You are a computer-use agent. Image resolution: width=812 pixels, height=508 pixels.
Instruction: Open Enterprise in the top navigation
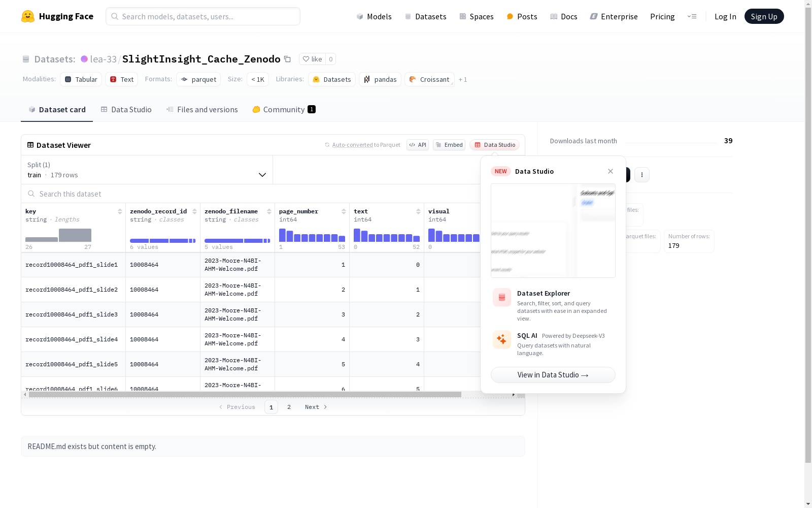[x=614, y=16]
